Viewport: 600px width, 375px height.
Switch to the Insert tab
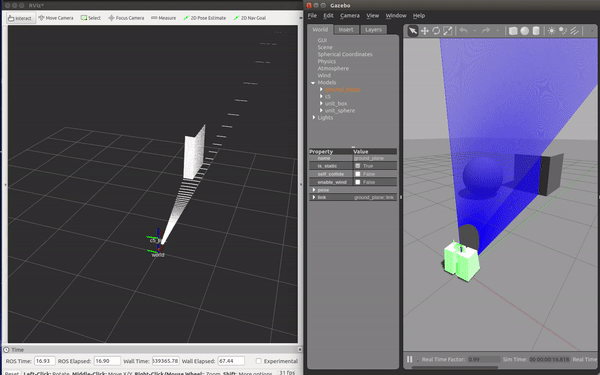pyautogui.click(x=346, y=29)
